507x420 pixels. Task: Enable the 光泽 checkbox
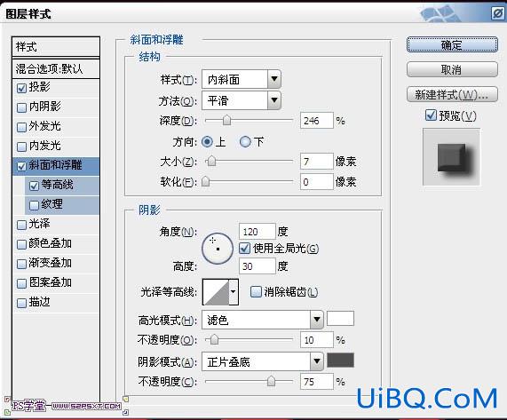click(21, 225)
